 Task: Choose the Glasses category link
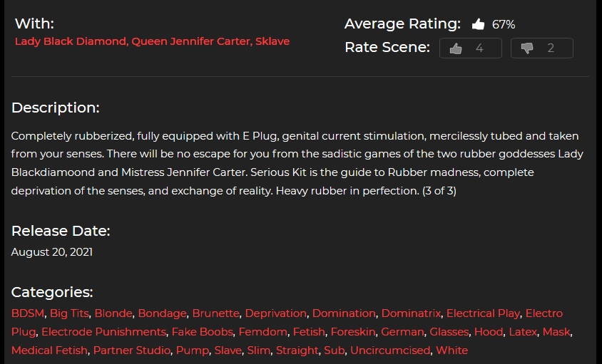[x=449, y=332]
